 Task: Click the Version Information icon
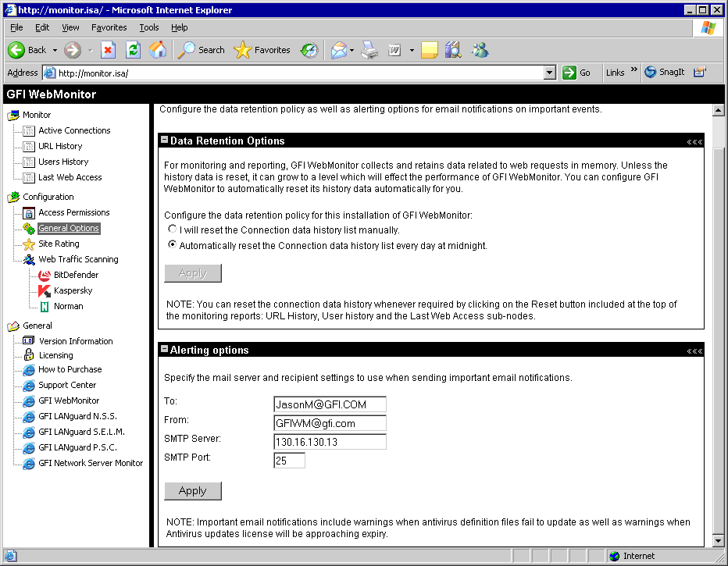tap(29, 340)
